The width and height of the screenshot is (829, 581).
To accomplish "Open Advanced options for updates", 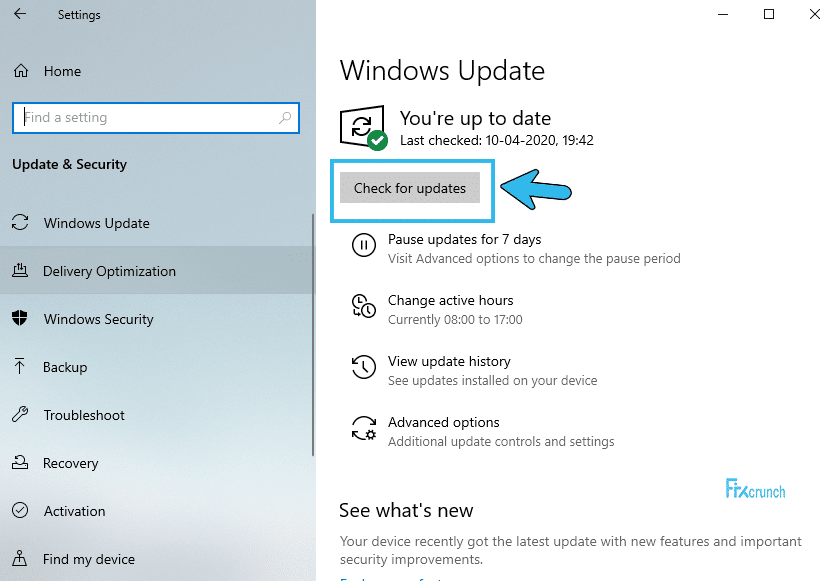I will (x=444, y=422).
